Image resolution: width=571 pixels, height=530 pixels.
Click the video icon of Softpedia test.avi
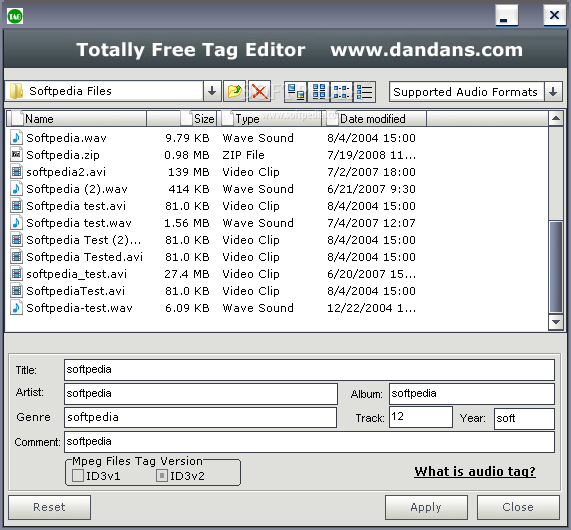pos(16,206)
